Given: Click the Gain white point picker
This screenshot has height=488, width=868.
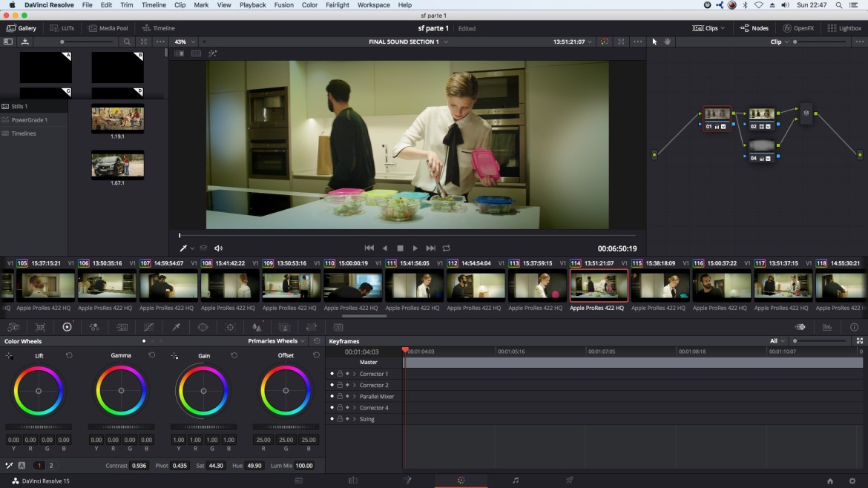Looking at the screenshot, I should click(174, 356).
